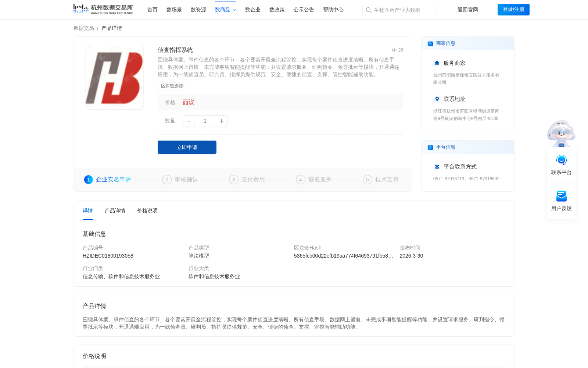The image size is (588, 368).
Task: Click the merchant name 杭州富阳海康保泰安防技术服务有限公司
Action: coord(466,79)
